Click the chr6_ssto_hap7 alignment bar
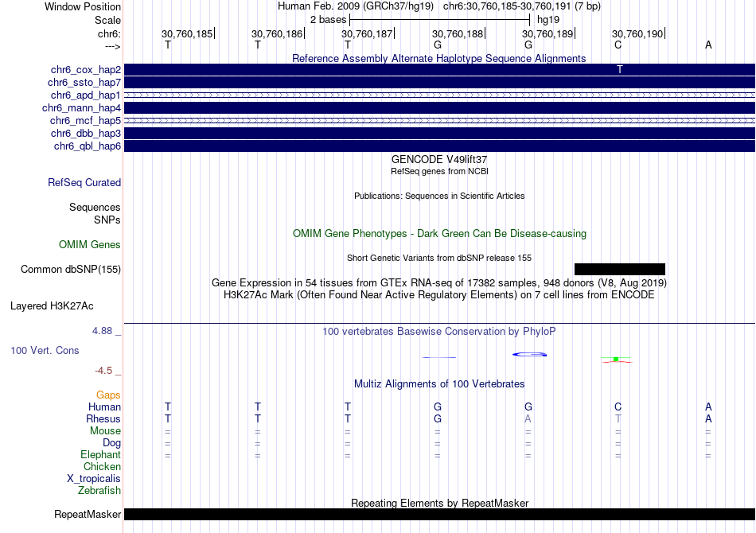This screenshot has width=756, height=533. [439, 83]
